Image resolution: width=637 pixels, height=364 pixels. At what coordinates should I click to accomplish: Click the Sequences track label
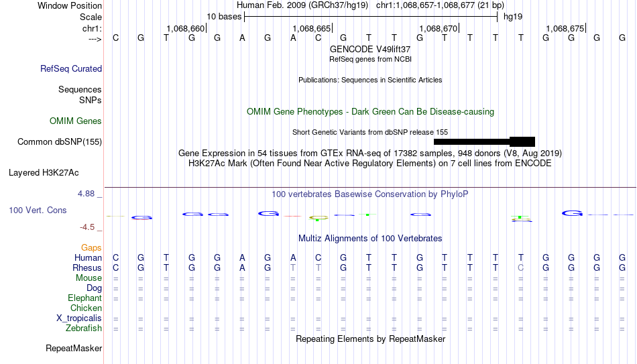(x=80, y=89)
